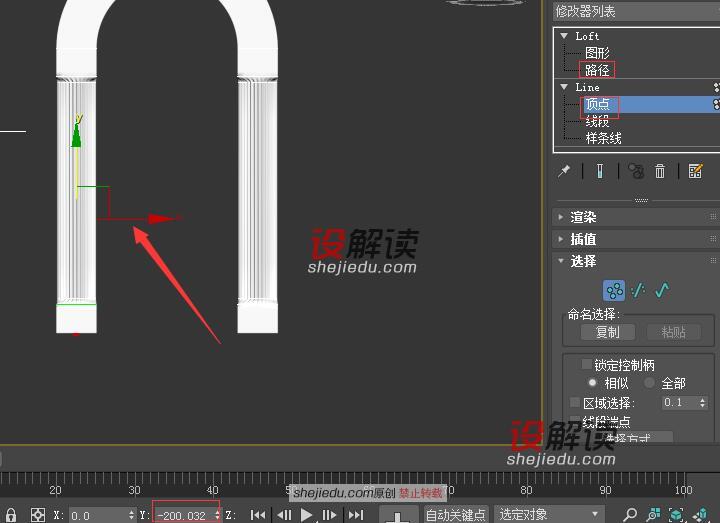Click the 渲染 rollout drag grip
This screenshot has height=523, width=720.
713,217
